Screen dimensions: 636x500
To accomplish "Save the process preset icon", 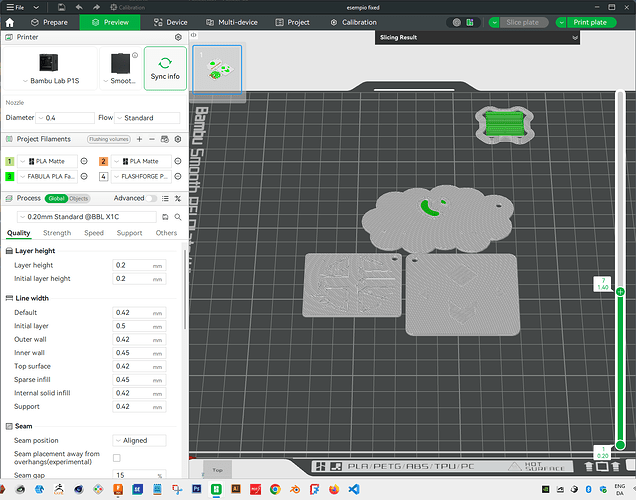I will 165,217.
